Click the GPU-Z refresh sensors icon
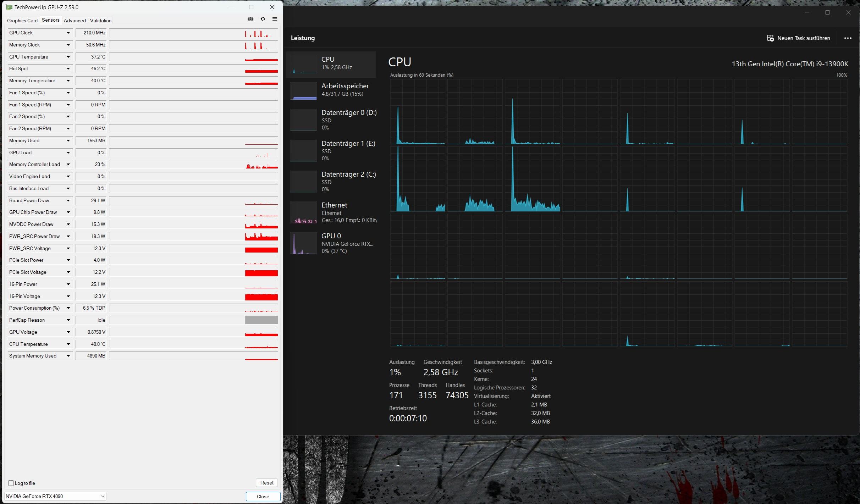This screenshot has height=504, width=860. pyautogui.click(x=263, y=19)
